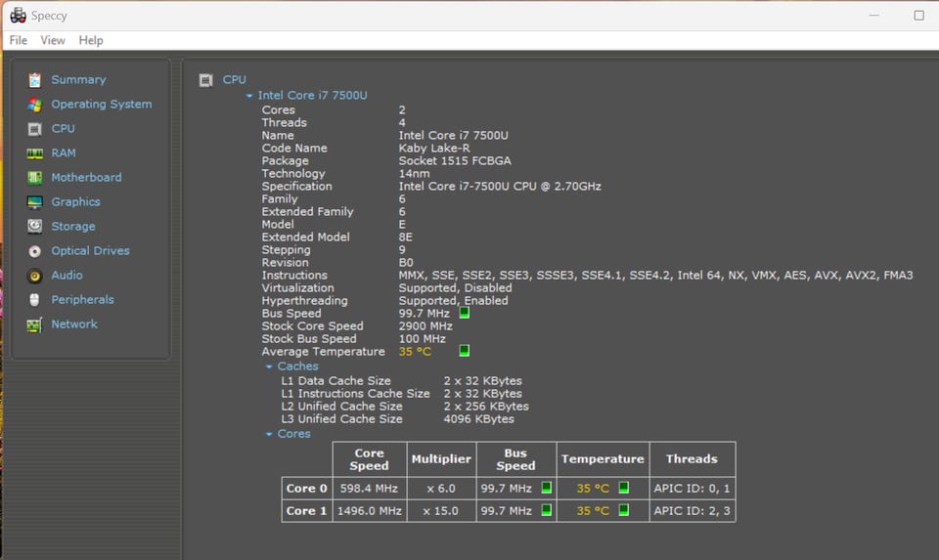Screen dimensions: 939x560
Task: Click the green Bus Speed graph indicator
Action: (x=465, y=314)
